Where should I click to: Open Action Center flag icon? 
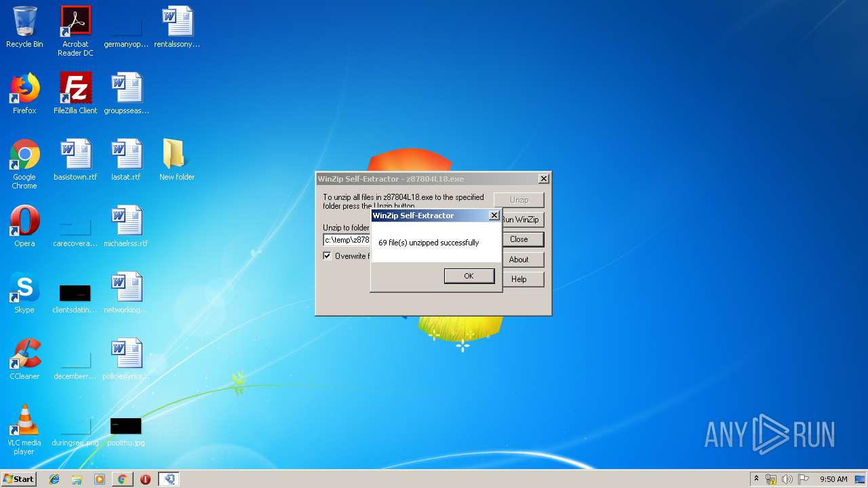tap(804, 479)
